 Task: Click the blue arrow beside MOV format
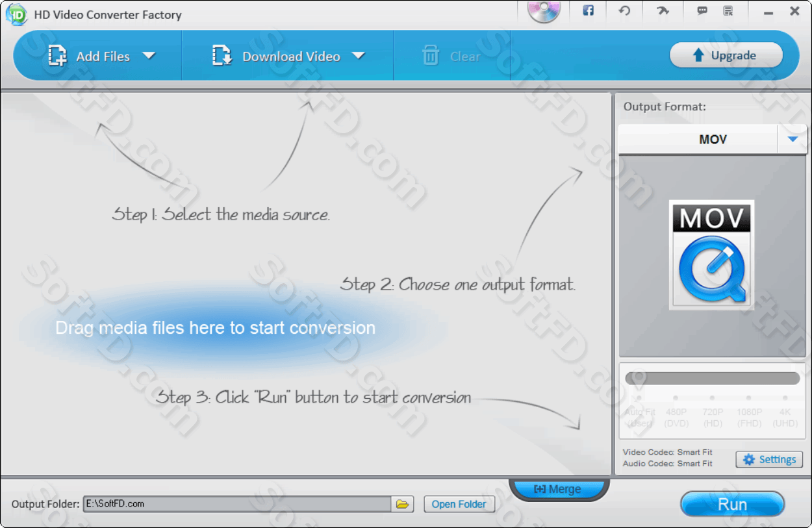point(793,139)
